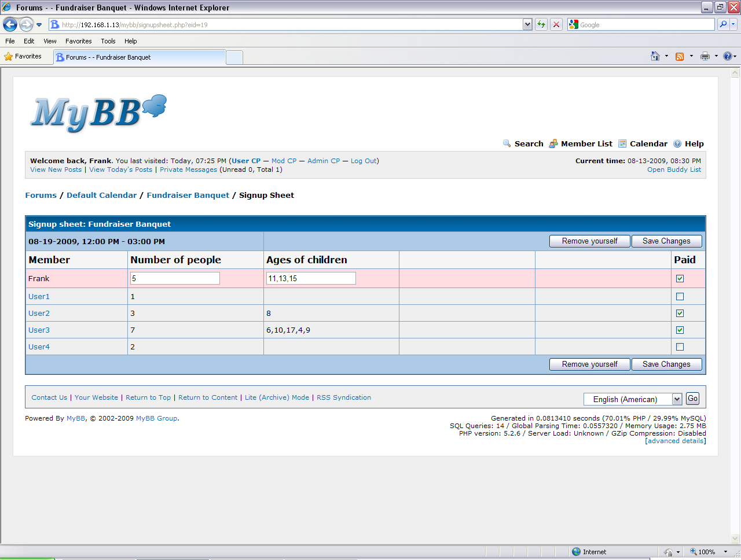
Task: Uncheck the Paid checkbox for Frank
Action: pyautogui.click(x=680, y=279)
